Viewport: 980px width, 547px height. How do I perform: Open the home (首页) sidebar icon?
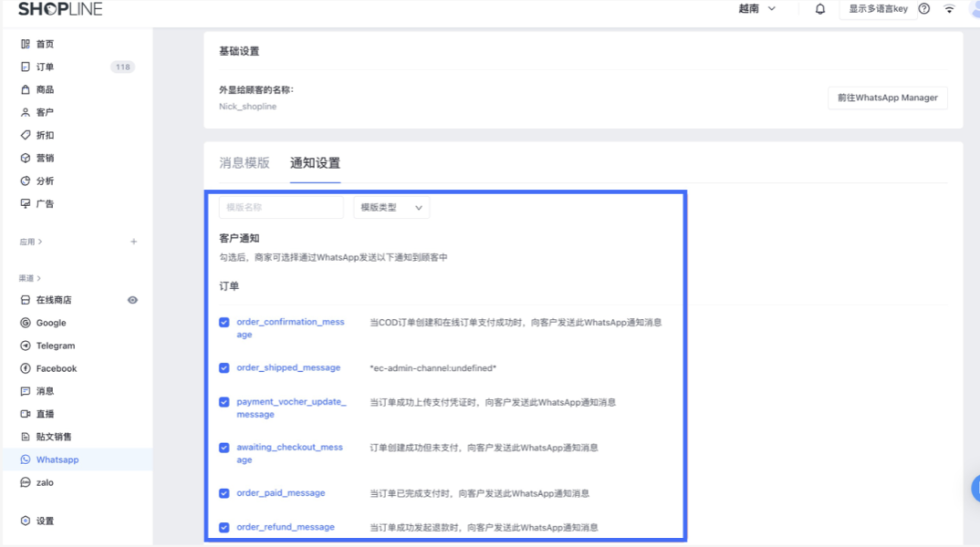tap(25, 44)
